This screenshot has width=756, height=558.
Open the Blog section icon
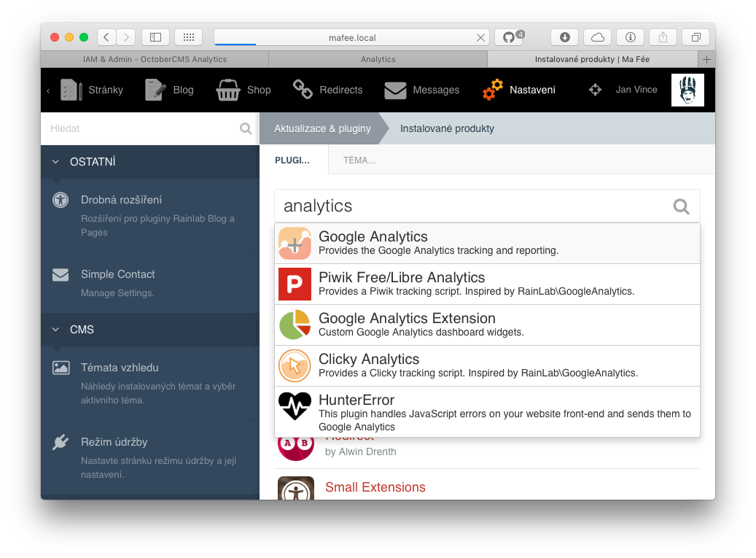point(155,90)
